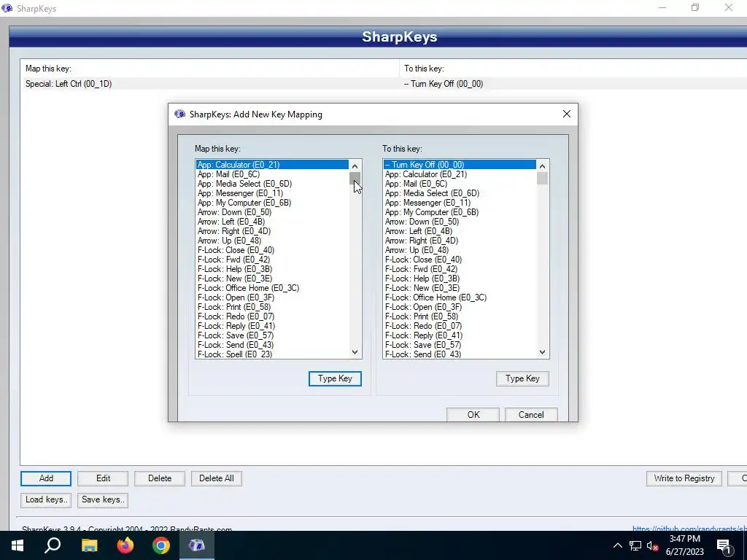Image resolution: width=747 pixels, height=560 pixels.
Task: Click Add button in main window
Action: pyautogui.click(x=46, y=478)
